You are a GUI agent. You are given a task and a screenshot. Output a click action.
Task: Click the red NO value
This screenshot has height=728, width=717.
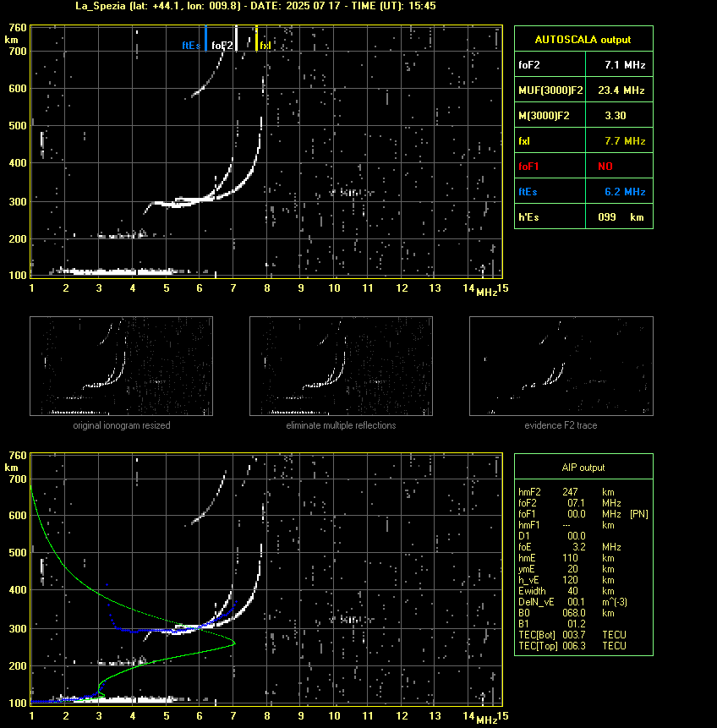pyautogui.click(x=605, y=167)
